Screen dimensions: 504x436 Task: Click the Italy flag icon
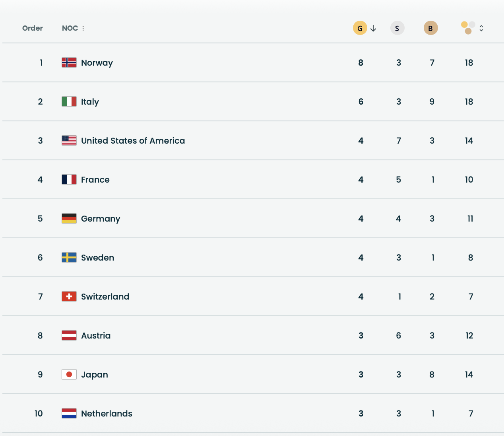pos(69,101)
